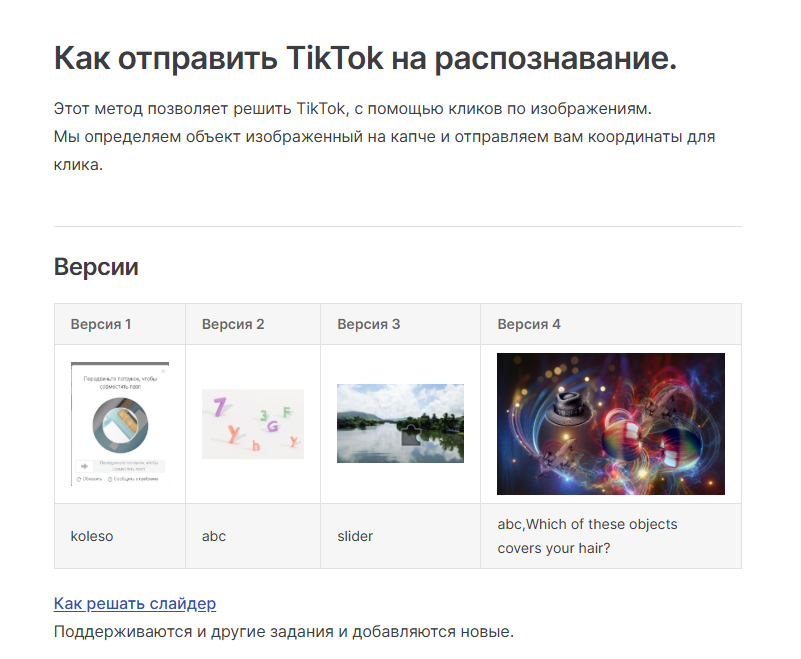Click the 'abc,Which of these objects' cell

tap(611, 536)
